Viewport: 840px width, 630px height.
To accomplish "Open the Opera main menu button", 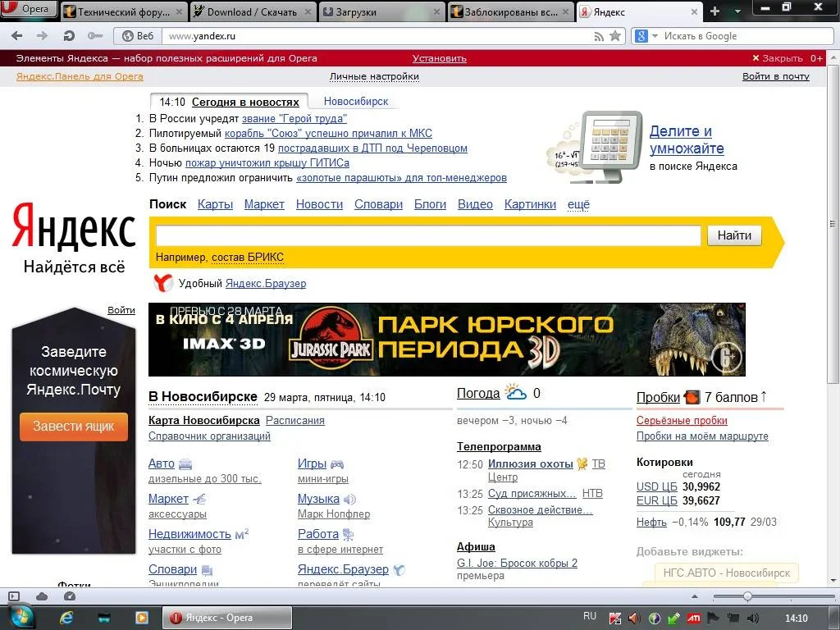I will pos(28,9).
